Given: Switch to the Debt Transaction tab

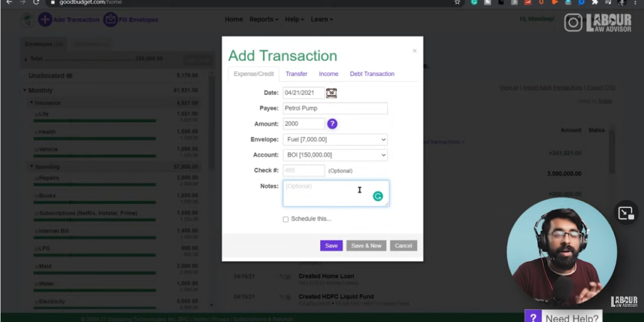Looking at the screenshot, I should pyautogui.click(x=372, y=74).
